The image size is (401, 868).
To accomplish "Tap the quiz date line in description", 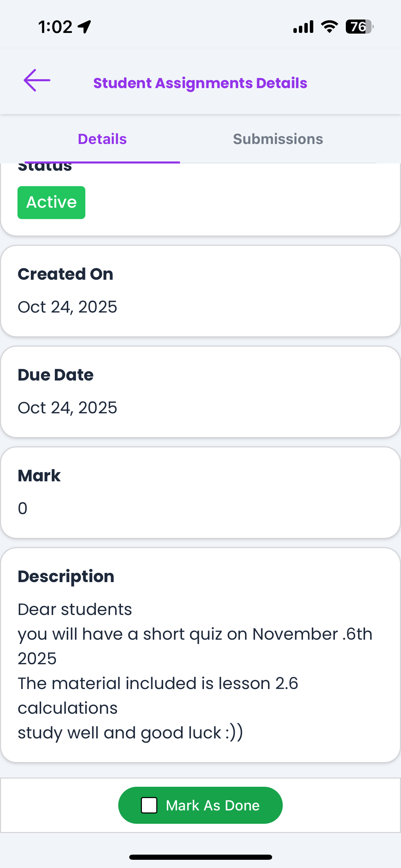I will click(x=195, y=634).
